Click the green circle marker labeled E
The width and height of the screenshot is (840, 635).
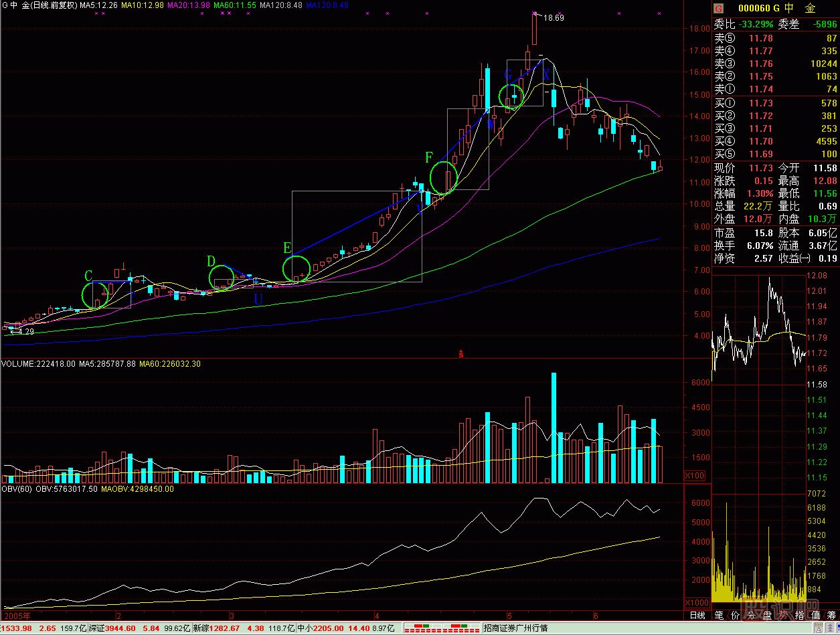click(296, 269)
